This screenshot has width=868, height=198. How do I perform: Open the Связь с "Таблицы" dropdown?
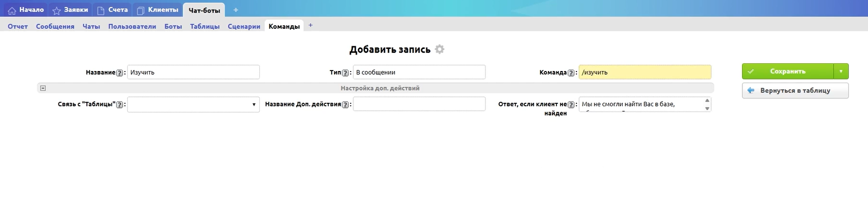coord(194,104)
